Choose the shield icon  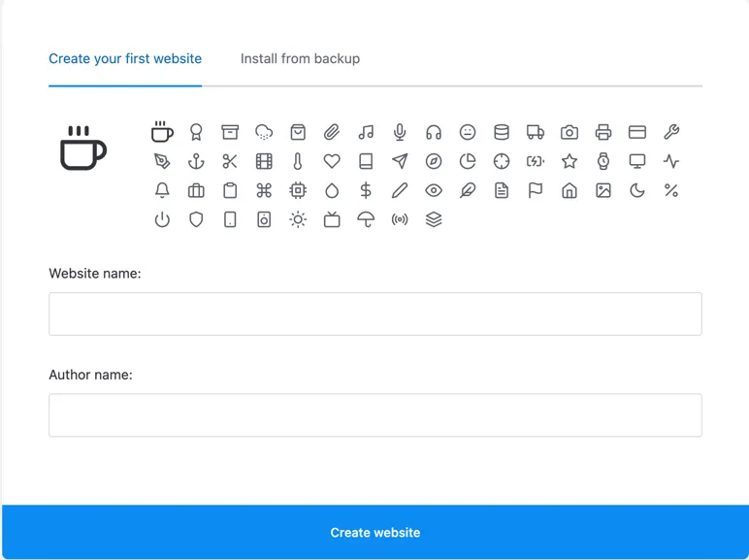pyautogui.click(x=196, y=219)
